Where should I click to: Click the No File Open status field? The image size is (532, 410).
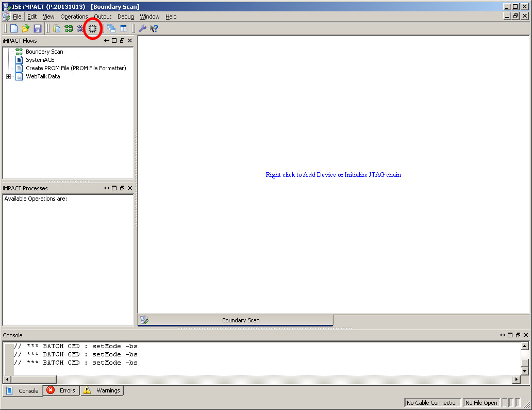tap(481, 403)
